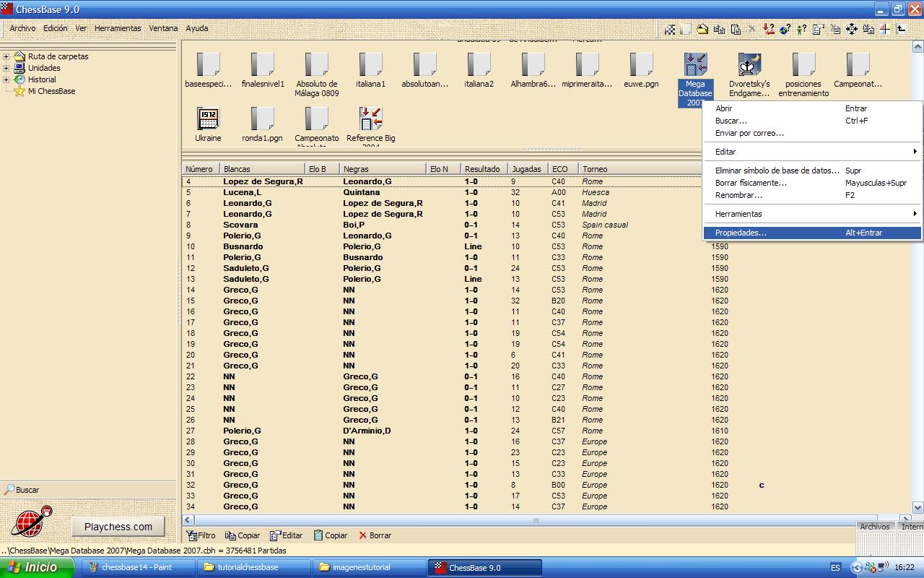Screen dimensions: 924x578
Task: Open the Herramientas submenu in context menu
Action: click(x=813, y=214)
